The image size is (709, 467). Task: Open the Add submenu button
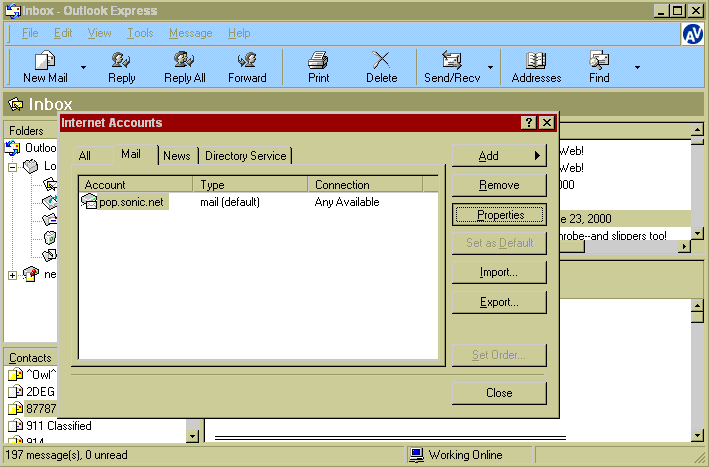(499, 156)
